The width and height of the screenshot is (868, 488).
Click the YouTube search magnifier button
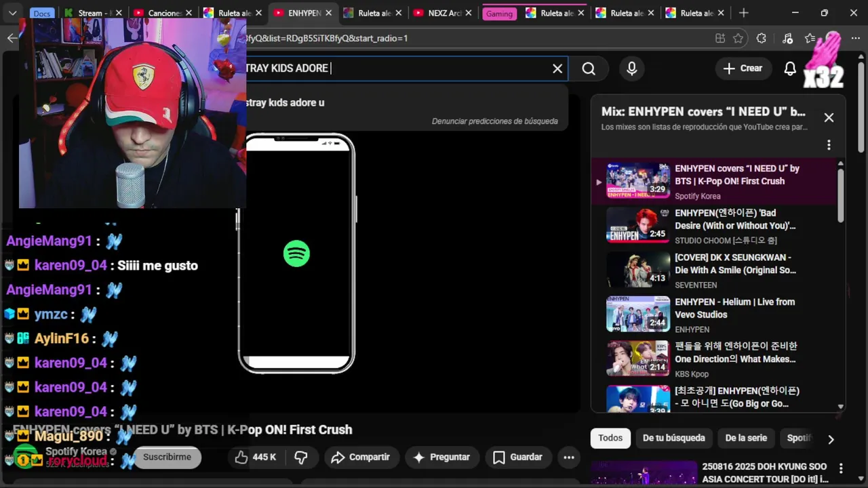click(x=589, y=68)
